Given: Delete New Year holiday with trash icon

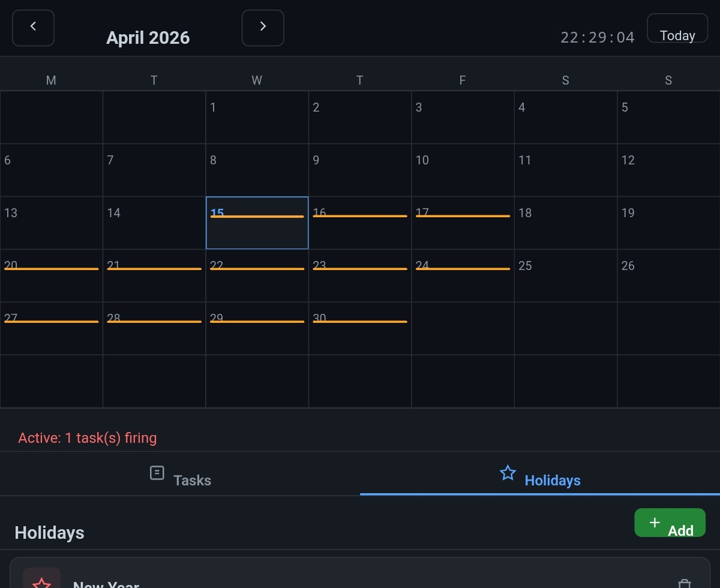Looking at the screenshot, I should coord(684,583).
